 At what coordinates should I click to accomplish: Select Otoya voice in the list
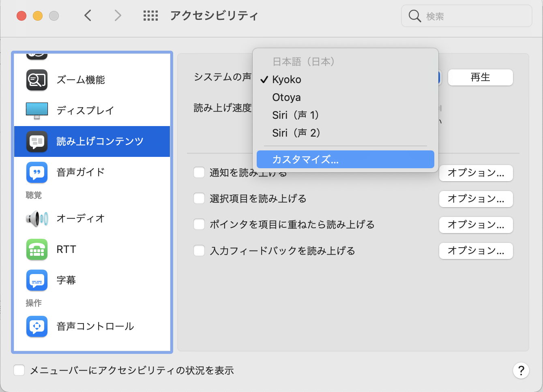(287, 97)
